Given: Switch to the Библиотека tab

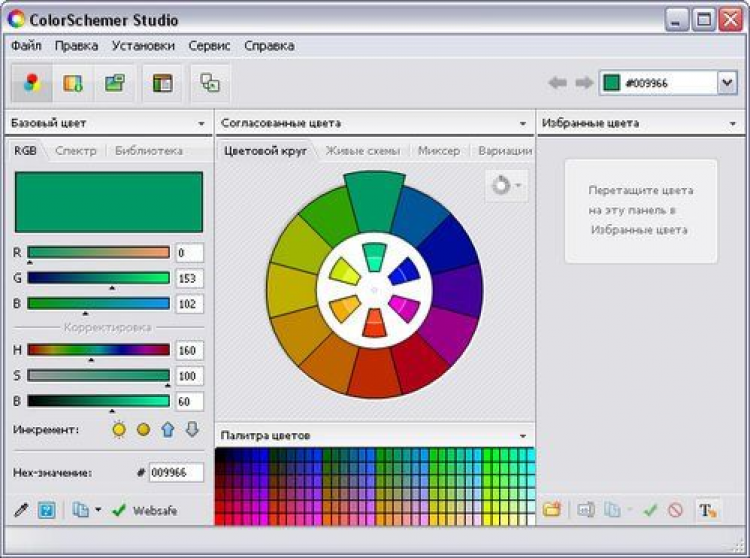Looking at the screenshot, I should 149,151.
